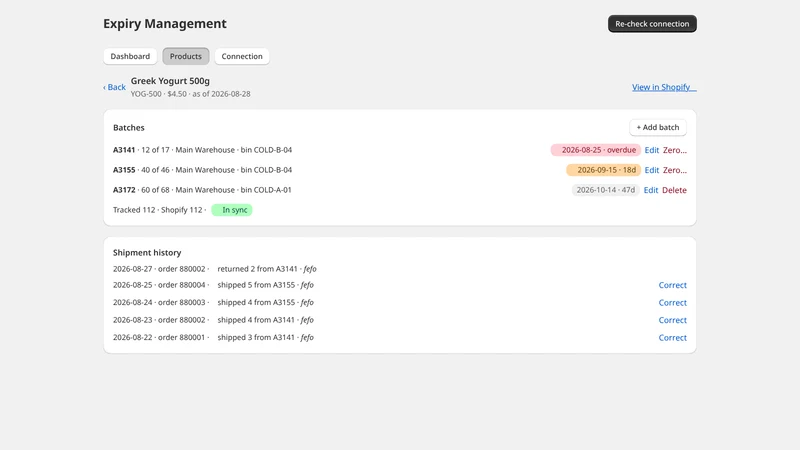Click the 2026-10-14 47d expiry badge
The width and height of the screenshot is (800, 450).
point(605,190)
